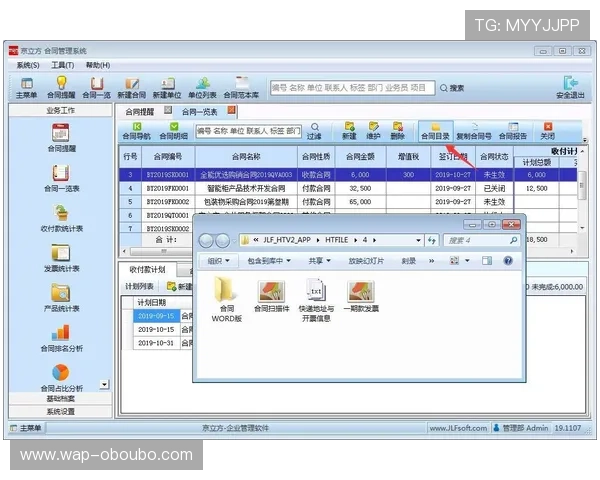Viewport: 600px width, 480px height.
Task: Expand the 包含到库中 dropdown
Action: tap(266, 260)
